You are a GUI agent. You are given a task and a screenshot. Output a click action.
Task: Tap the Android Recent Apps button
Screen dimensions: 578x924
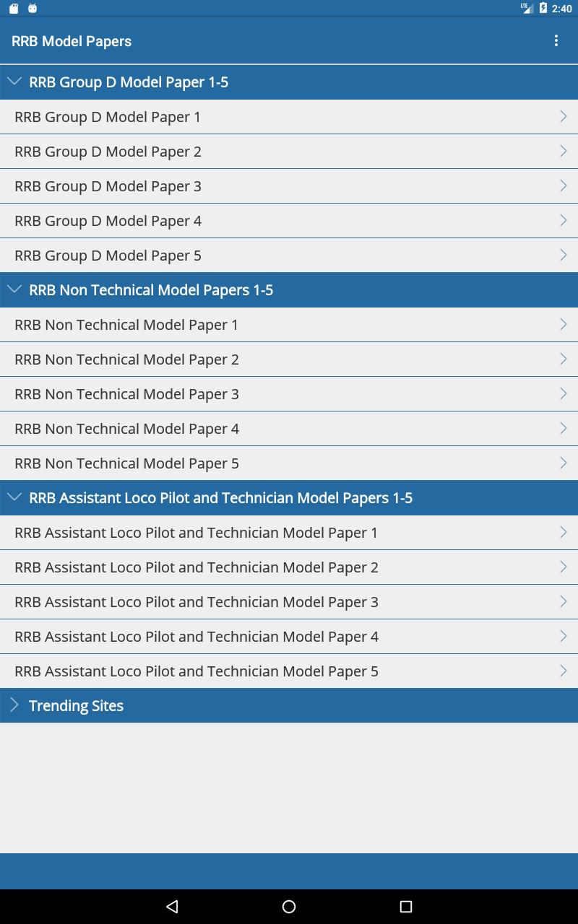[x=406, y=907]
